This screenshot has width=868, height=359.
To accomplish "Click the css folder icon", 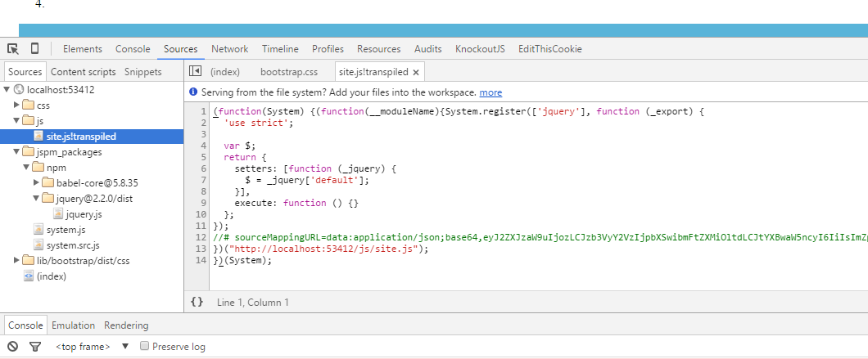I will (x=28, y=105).
